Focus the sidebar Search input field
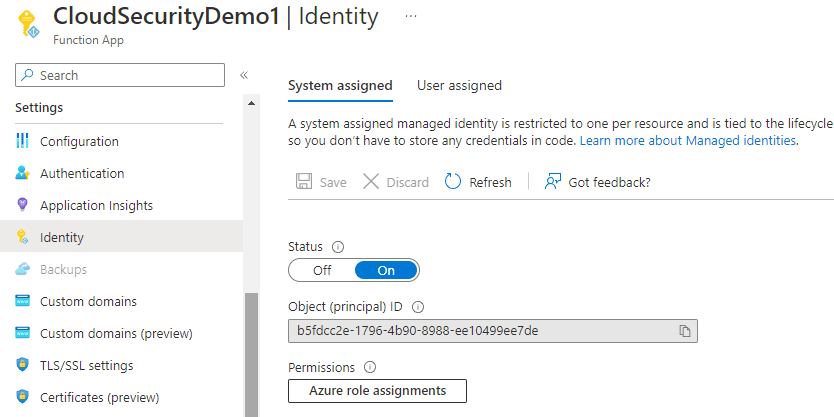The image size is (834, 417). (x=120, y=75)
